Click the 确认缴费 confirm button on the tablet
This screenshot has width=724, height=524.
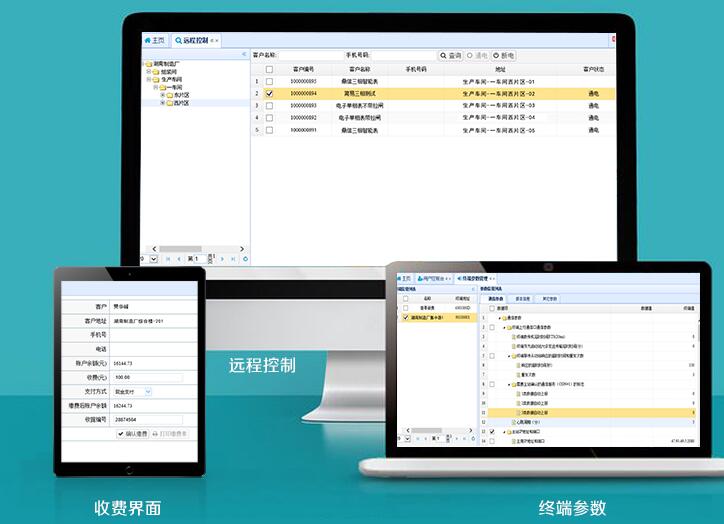133,434
